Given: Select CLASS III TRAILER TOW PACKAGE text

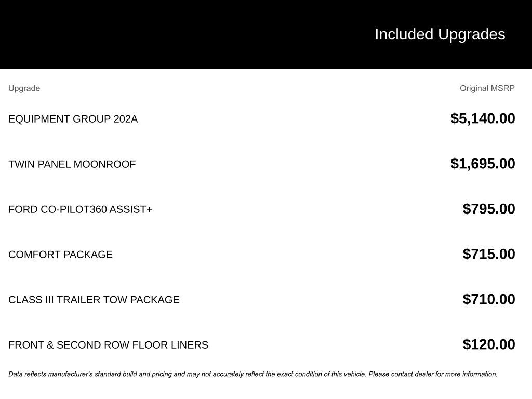Looking at the screenshot, I should point(94,300).
